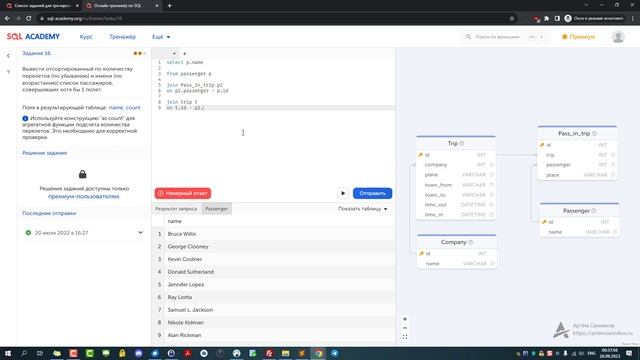Click into the SQL code editor area
This screenshot has width=640, height=360.
[273, 122]
